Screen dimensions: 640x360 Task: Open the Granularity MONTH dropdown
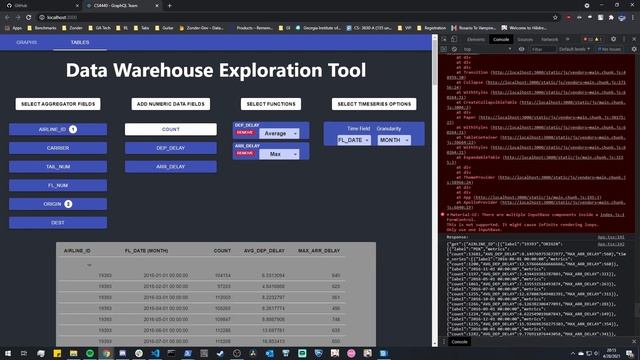coord(394,140)
